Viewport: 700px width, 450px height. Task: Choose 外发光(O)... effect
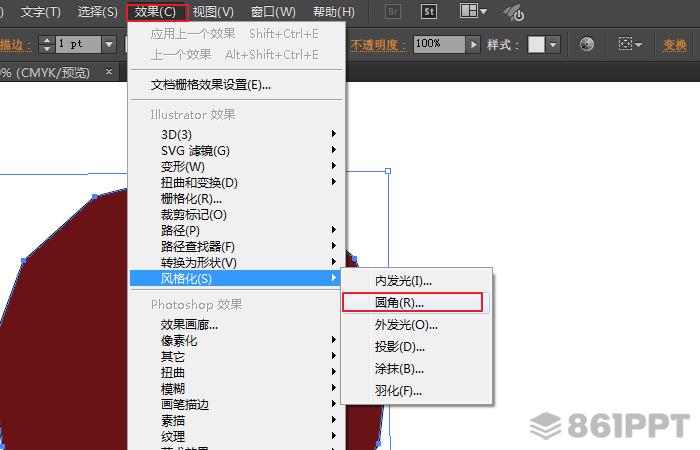click(417, 325)
